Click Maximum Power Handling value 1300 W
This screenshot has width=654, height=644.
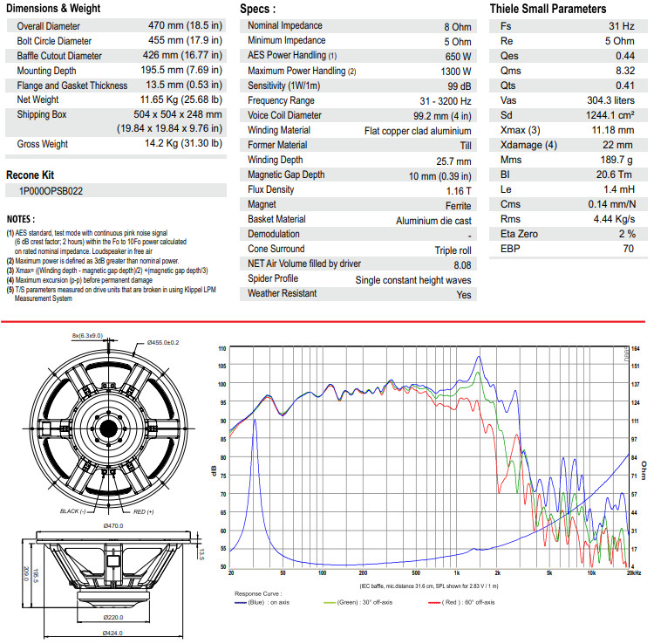pos(456,72)
